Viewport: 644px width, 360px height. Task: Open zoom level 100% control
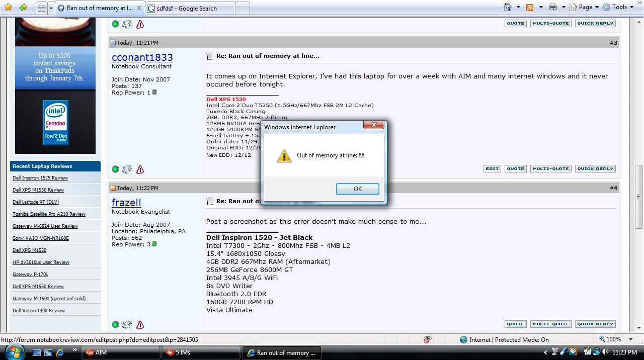(609, 339)
